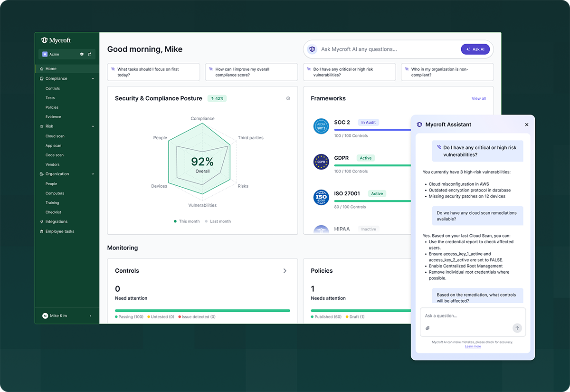Screen dimensions: 570x392
Task: Click View all frameworks link
Action: point(478,98)
